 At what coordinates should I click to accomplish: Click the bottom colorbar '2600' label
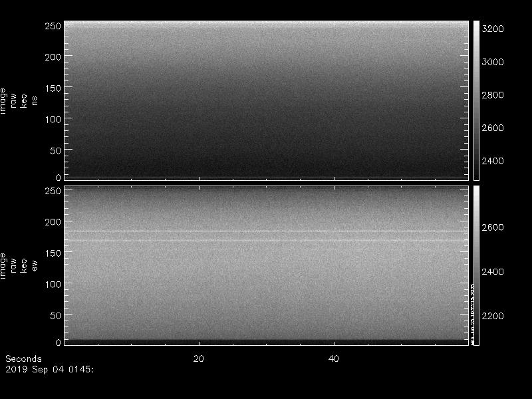tap(493, 227)
